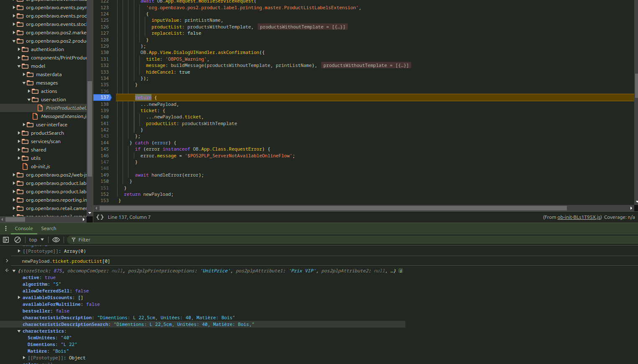Toggle the breakpoint on line 137
638x364 pixels.
tap(104, 97)
